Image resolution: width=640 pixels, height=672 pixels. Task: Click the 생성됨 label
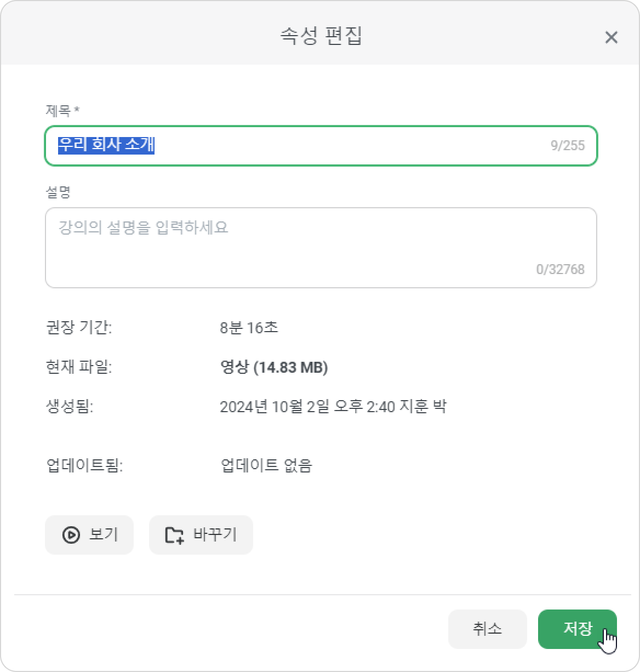[x=70, y=407]
